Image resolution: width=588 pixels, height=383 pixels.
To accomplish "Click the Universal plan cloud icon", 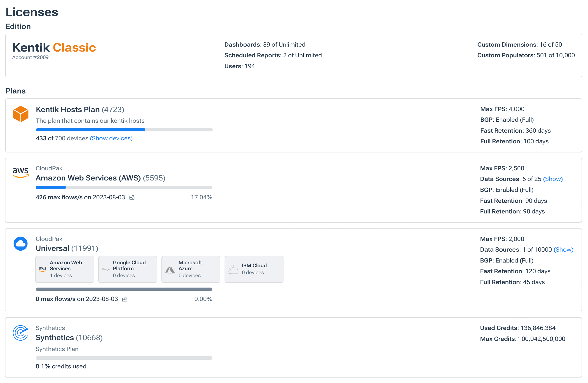I will click(21, 244).
